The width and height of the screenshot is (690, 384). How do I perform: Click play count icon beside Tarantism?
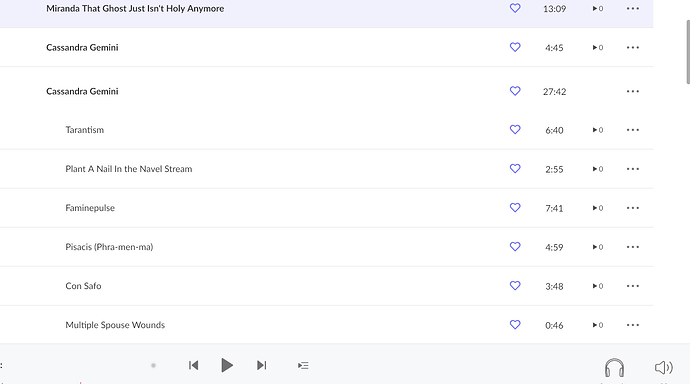(598, 130)
